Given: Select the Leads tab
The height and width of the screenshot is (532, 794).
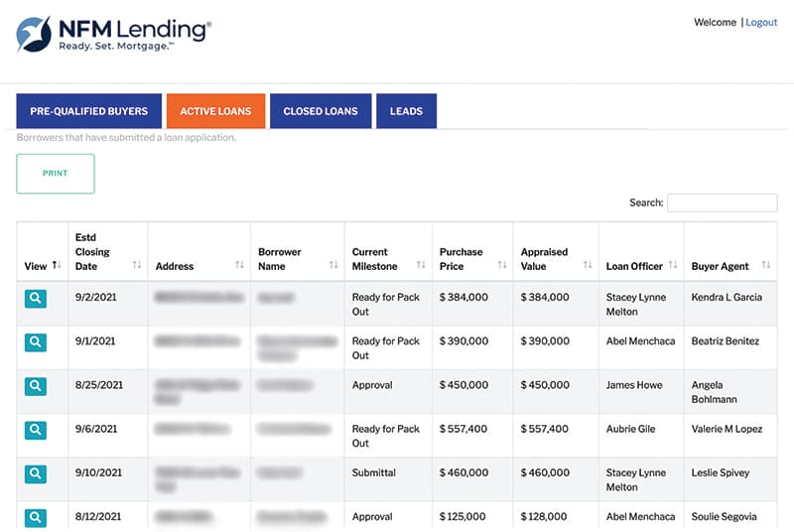Looking at the screenshot, I should [x=406, y=111].
